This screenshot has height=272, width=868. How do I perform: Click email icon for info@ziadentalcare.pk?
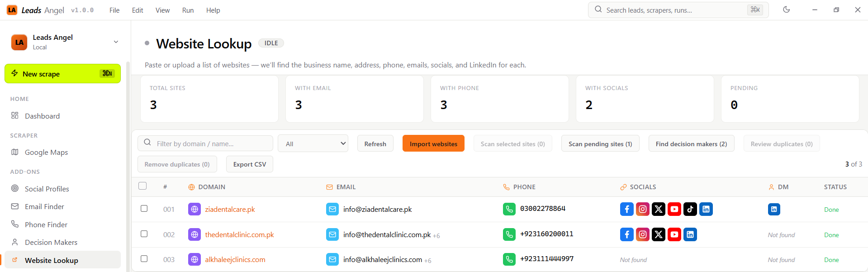332,209
